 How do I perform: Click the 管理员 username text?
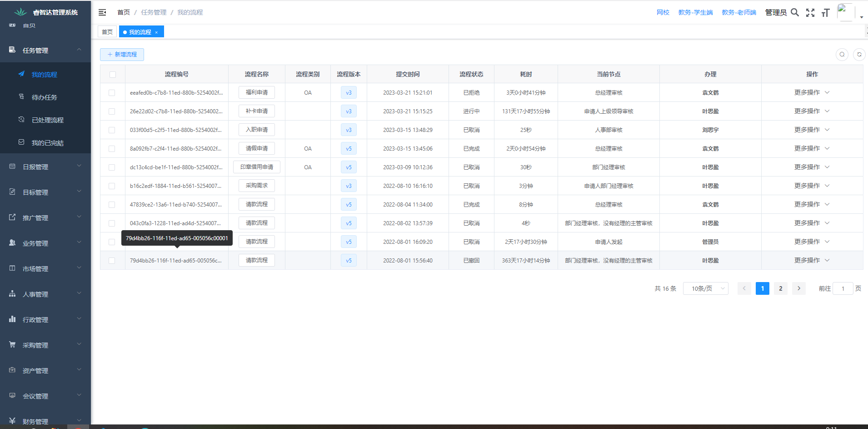click(776, 12)
